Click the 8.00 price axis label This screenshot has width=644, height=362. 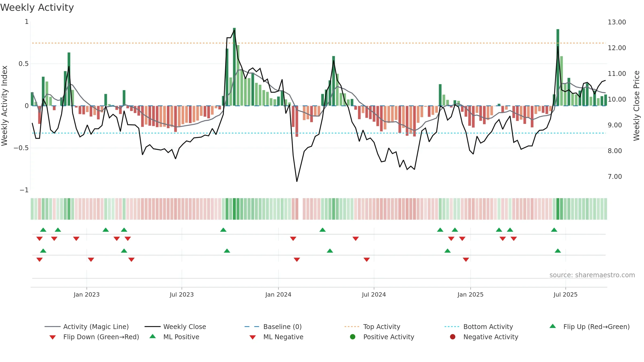[x=614, y=151]
